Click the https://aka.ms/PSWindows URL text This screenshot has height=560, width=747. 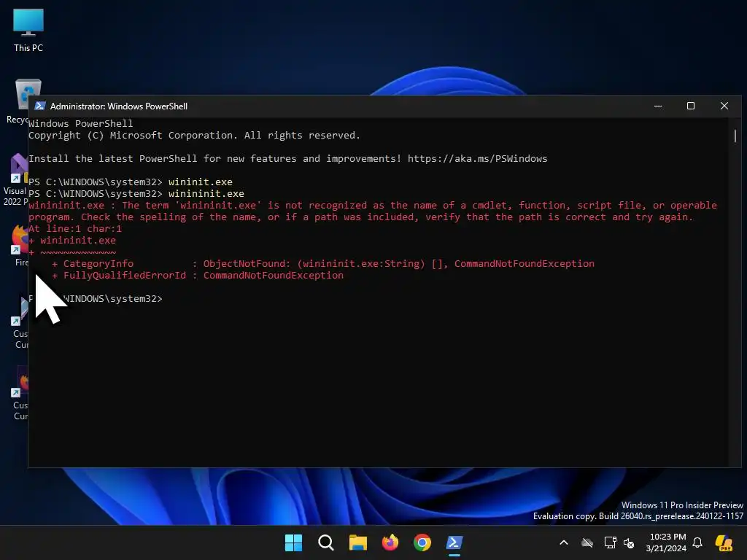pyautogui.click(x=477, y=158)
